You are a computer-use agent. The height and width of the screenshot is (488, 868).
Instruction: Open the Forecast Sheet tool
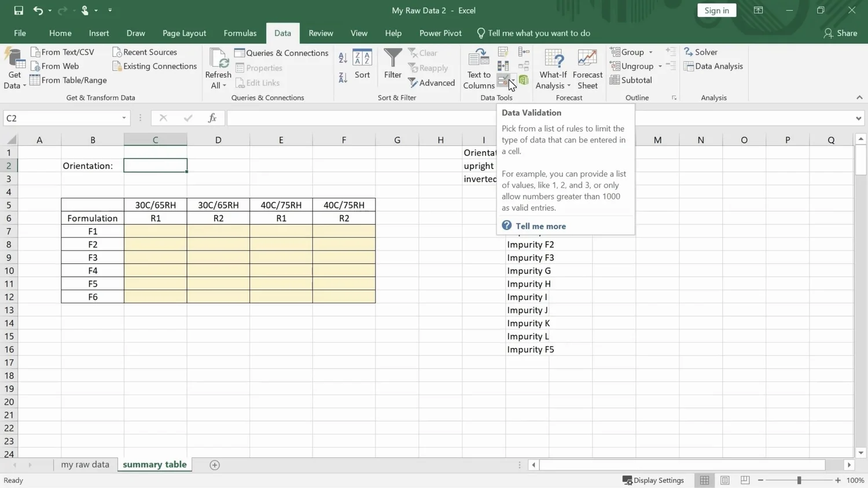click(x=587, y=67)
